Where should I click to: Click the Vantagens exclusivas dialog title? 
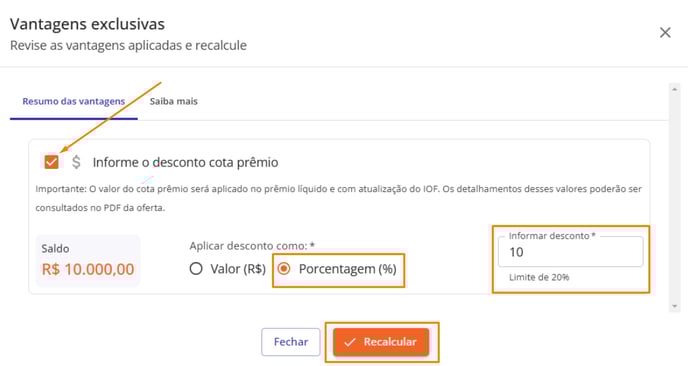87,24
